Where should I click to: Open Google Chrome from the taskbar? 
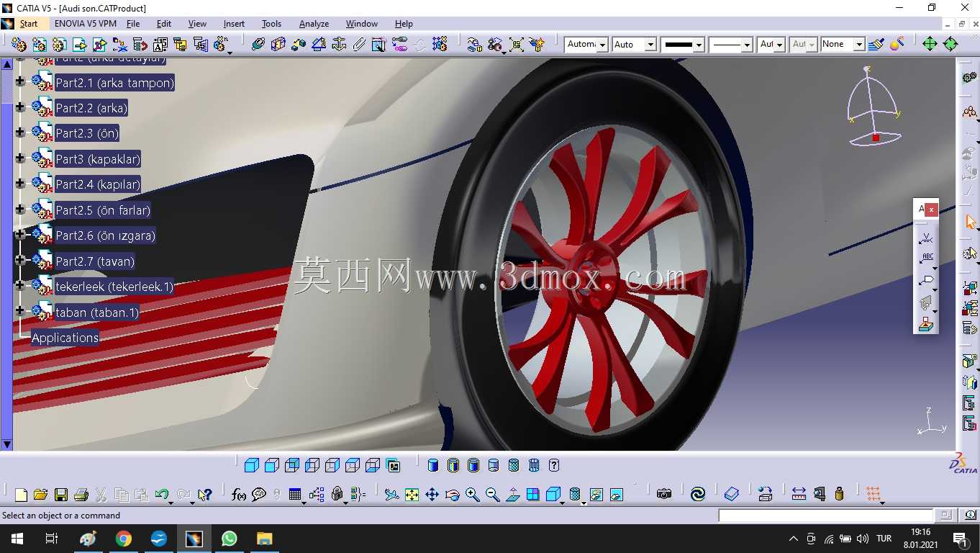pyautogui.click(x=124, y=539)
